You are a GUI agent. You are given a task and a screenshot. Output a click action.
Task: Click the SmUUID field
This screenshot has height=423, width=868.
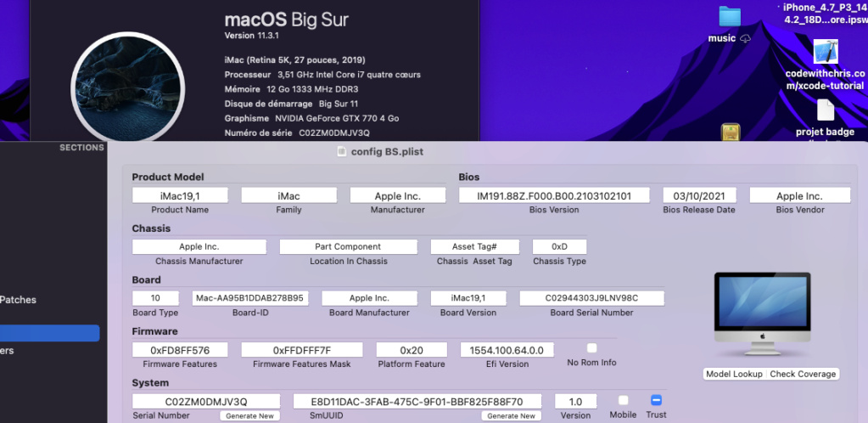pyautogui.click(x=417, y=402)
